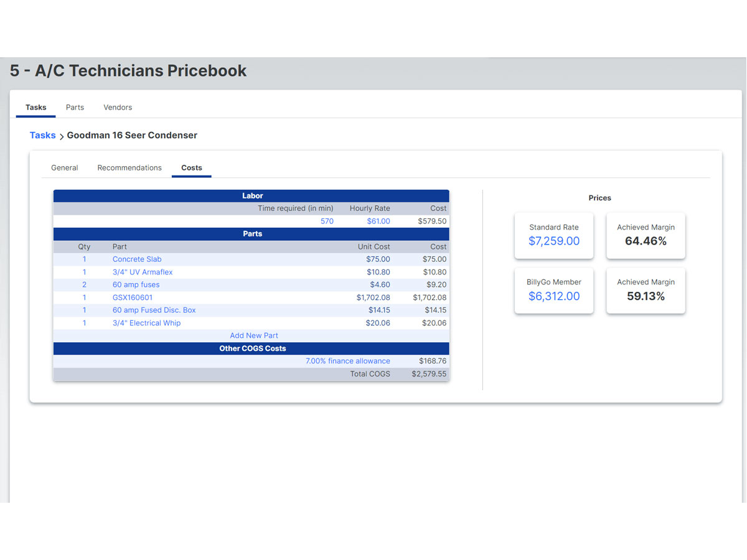The height and width of the screenshot is (560, 747).
Task: Edit the BillyGo Member price $6,312.00
Action: (554, 296)
